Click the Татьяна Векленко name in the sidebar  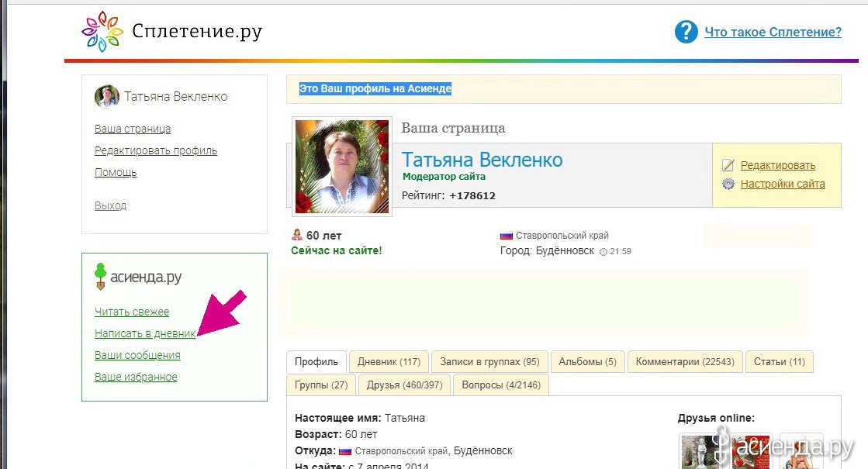pos(175,97)
